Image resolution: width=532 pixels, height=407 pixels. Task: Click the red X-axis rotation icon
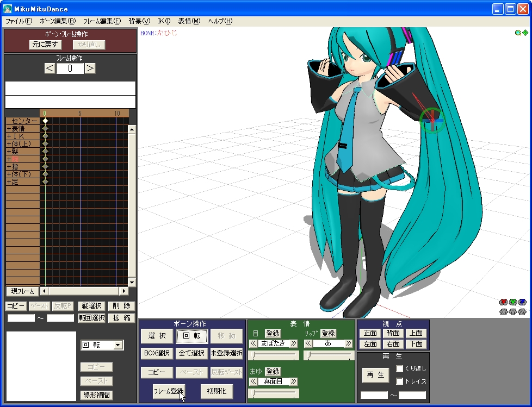504,302
